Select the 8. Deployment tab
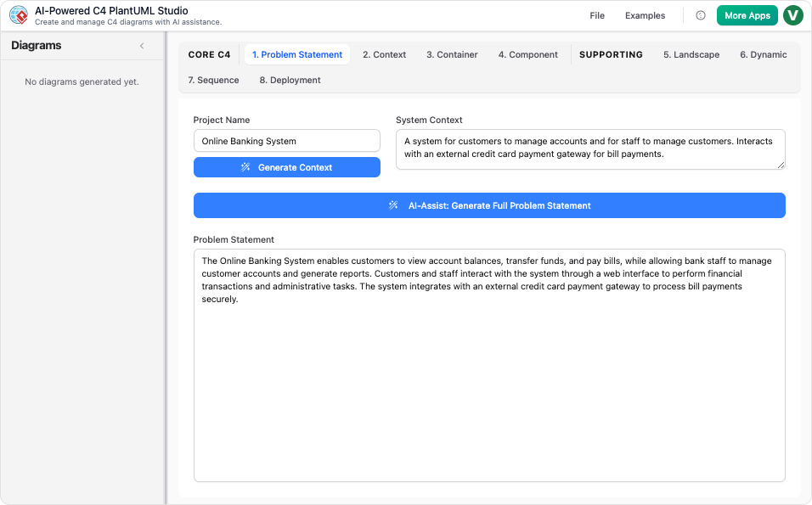Screen dimensions: 812x505 pyautogui.click(x=290, y=80)
